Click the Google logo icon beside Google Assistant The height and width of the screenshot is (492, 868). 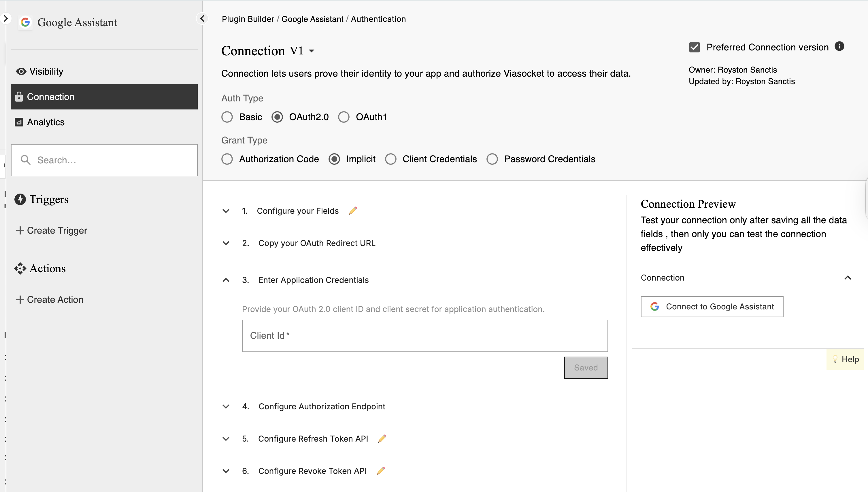[25, 22]
